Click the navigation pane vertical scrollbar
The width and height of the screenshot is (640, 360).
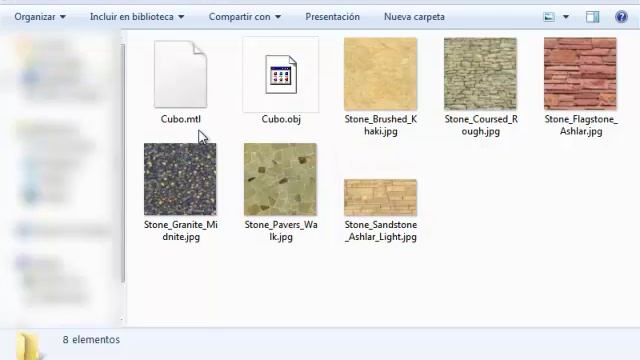122,163
